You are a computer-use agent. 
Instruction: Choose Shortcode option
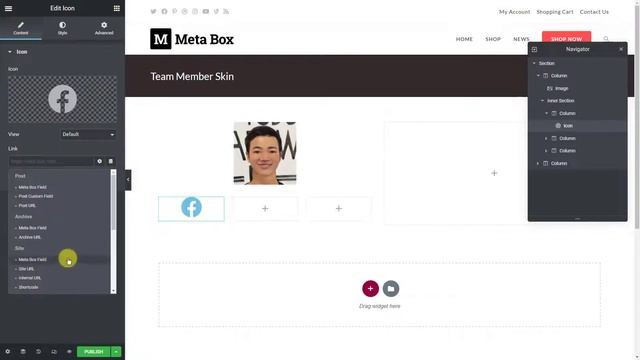coord(28,287)
